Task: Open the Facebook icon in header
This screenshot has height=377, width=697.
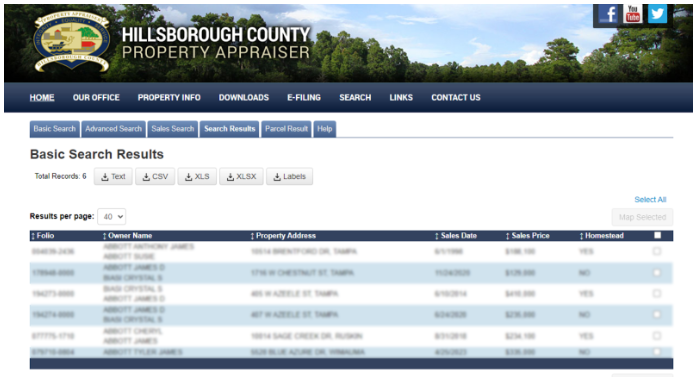Action: click(x=608, y=14)
